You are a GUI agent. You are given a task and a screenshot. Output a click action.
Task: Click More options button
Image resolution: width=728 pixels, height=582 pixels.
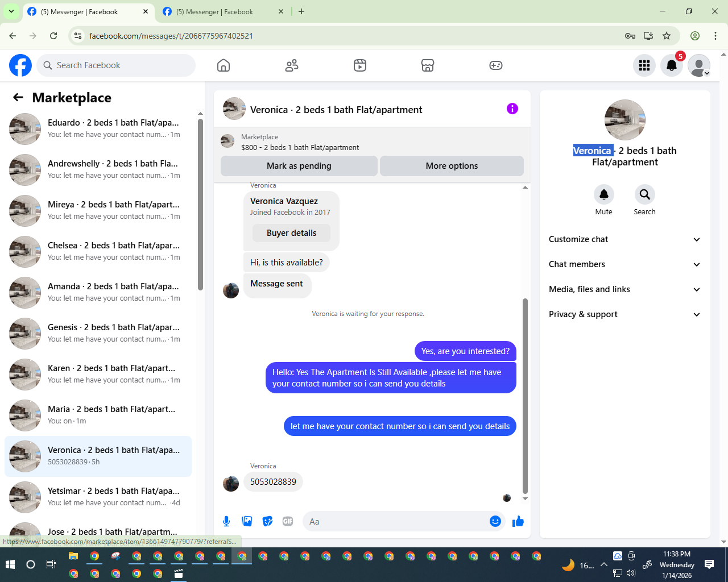452,166
